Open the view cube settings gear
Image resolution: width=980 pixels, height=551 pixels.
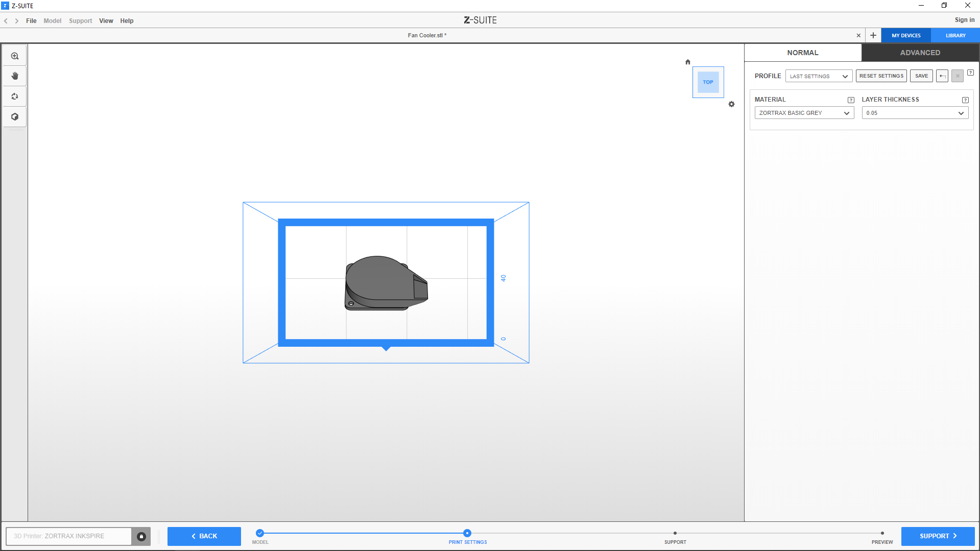tap(731, 104)
